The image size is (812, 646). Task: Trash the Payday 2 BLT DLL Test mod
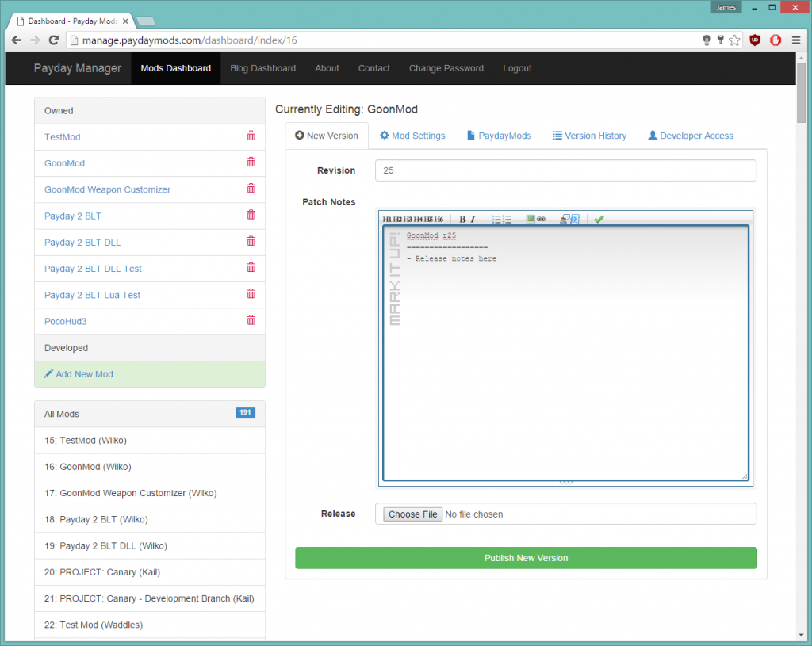251,268
